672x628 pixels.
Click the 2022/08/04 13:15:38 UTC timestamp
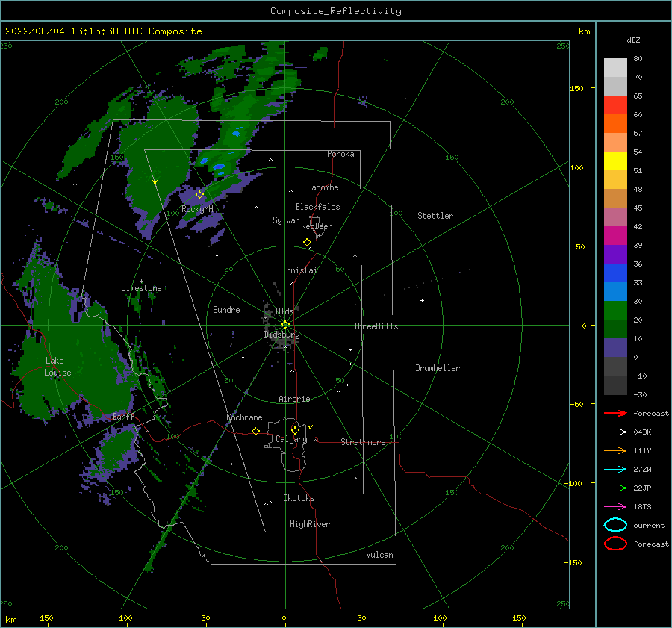click(103, 31)
